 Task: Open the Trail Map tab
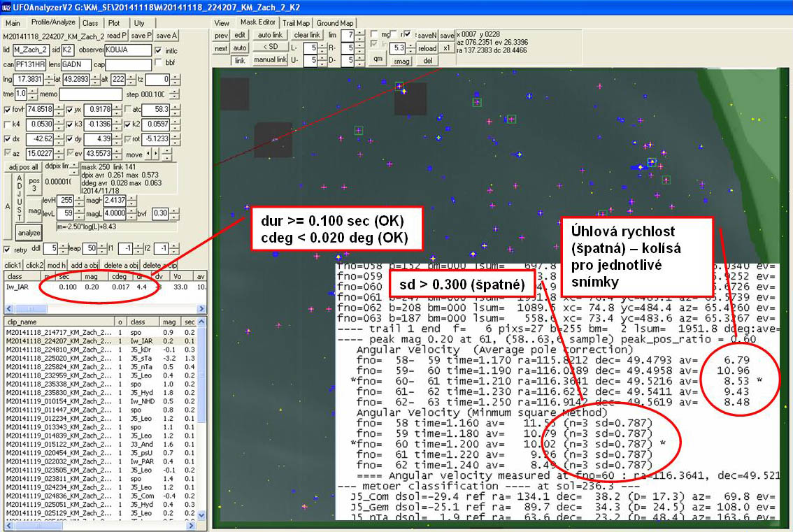pyautogui.click(x=296, y=23)
